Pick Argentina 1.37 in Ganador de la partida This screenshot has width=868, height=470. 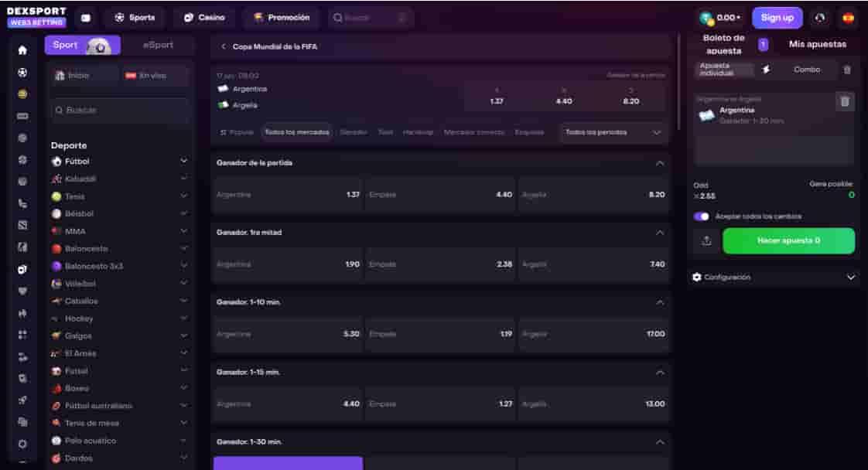tap(288, 195)
